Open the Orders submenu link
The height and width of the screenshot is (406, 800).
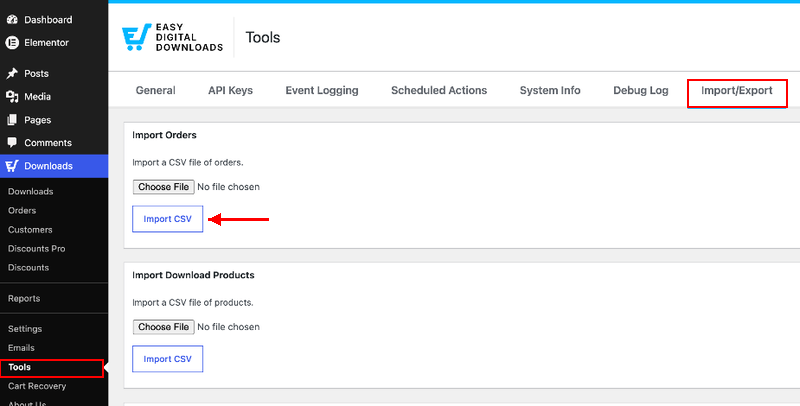22,211
